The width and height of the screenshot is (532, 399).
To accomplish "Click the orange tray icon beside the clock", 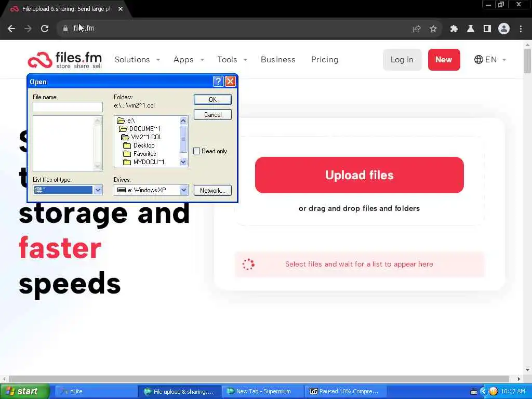I will [494, 391].
